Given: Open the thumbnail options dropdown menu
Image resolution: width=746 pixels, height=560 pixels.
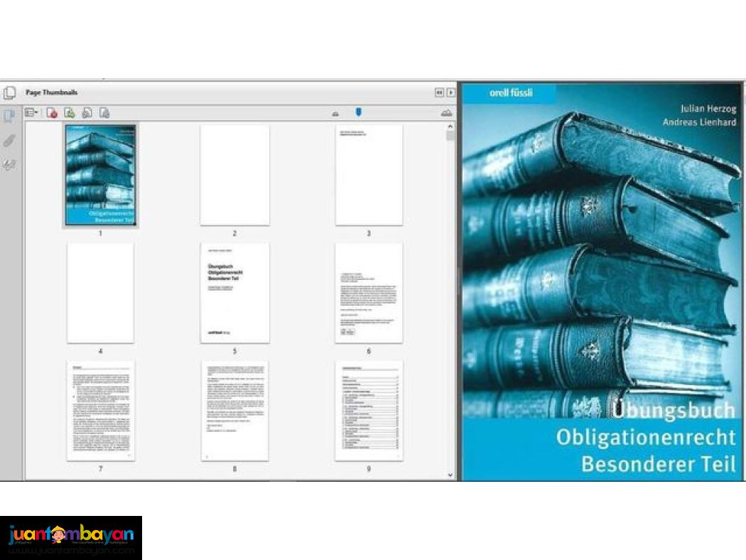Looking at the screenshot, I should click(x=31, y=113).
